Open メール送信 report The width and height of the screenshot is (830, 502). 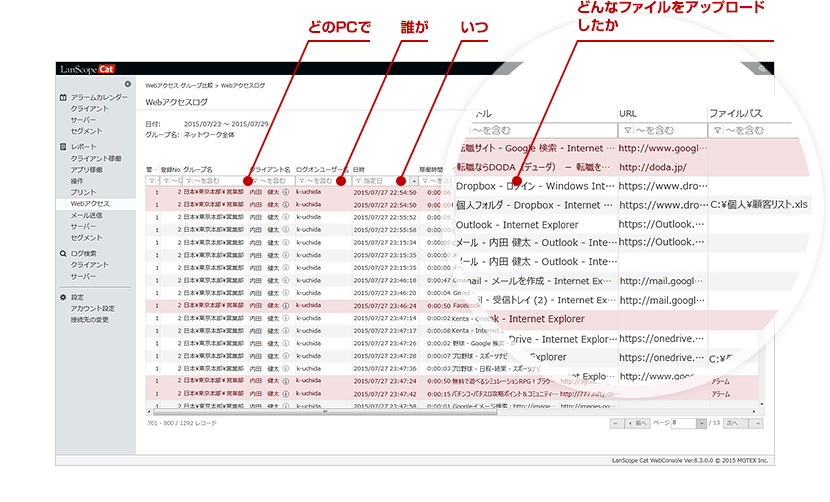point(86,216)
